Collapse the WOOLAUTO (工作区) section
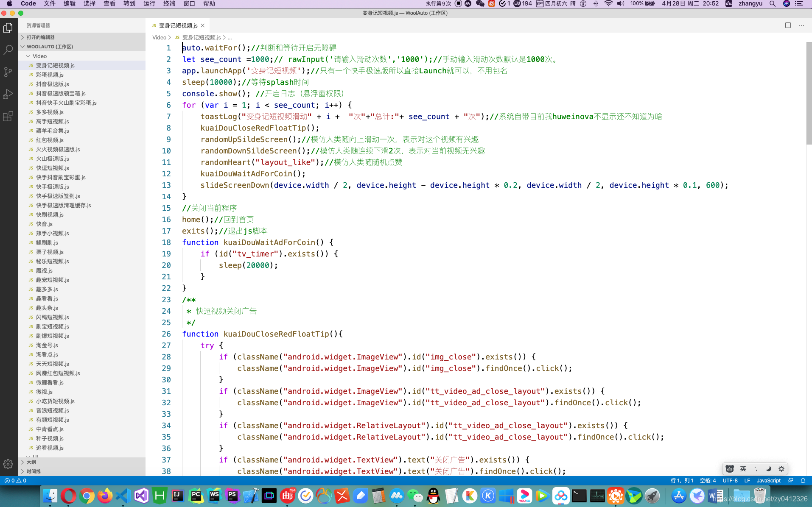 coord(82,47)
